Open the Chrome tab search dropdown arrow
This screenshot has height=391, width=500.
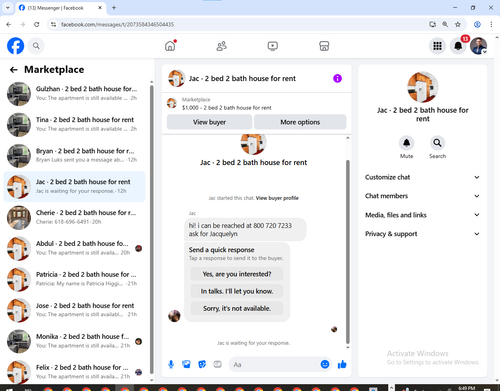pyautogui.click(x=8, y=8)
